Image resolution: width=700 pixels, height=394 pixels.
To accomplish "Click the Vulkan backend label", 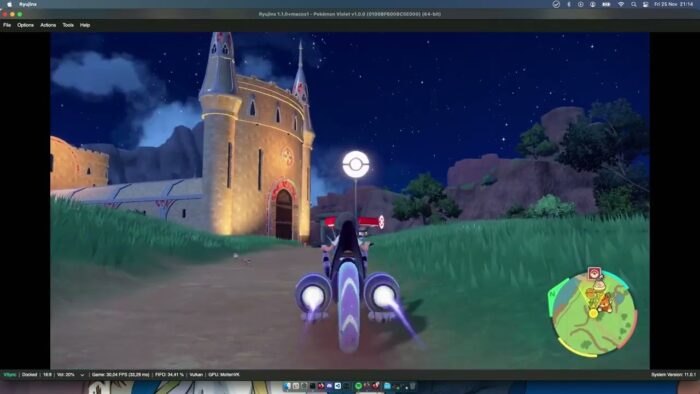I will tap(196, 375).
